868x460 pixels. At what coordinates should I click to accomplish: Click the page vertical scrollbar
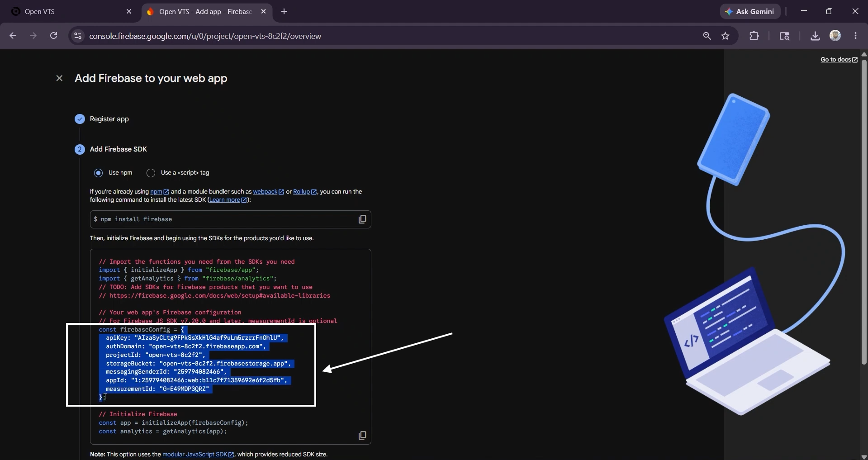point(864,213)
